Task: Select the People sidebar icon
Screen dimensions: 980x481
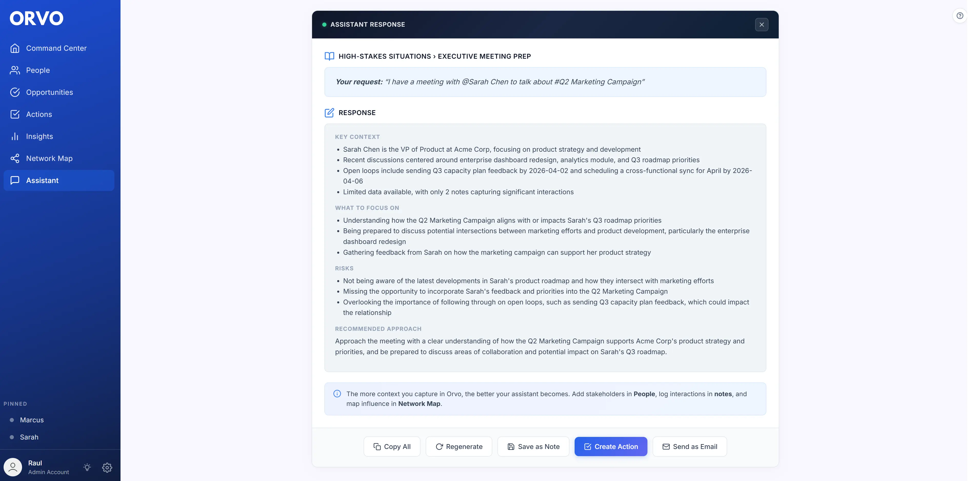Action: point(15,70)
